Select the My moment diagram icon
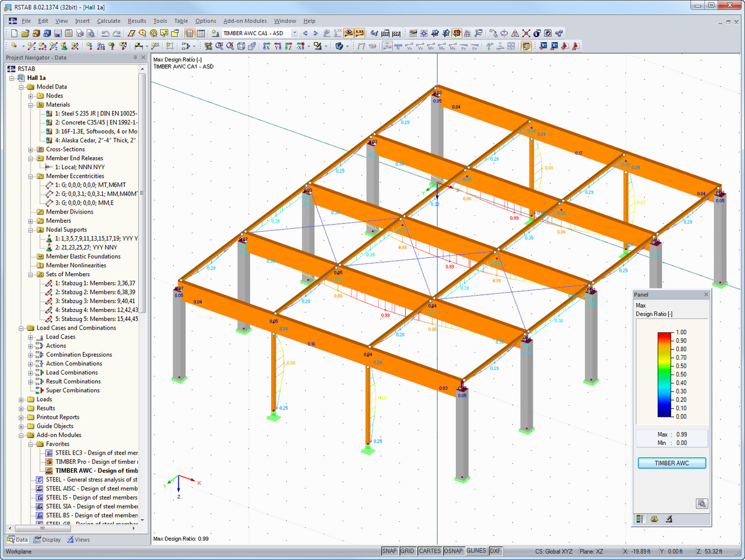 point(442,46)
